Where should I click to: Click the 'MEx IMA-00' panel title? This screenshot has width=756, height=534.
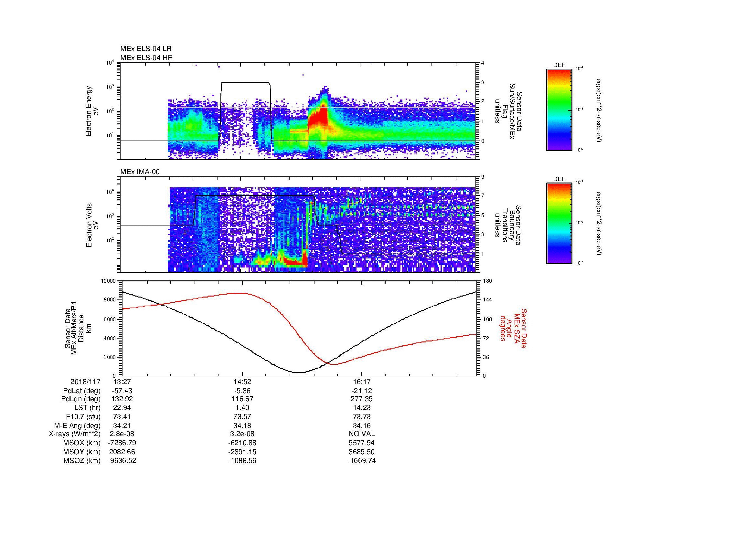point(140,172)
